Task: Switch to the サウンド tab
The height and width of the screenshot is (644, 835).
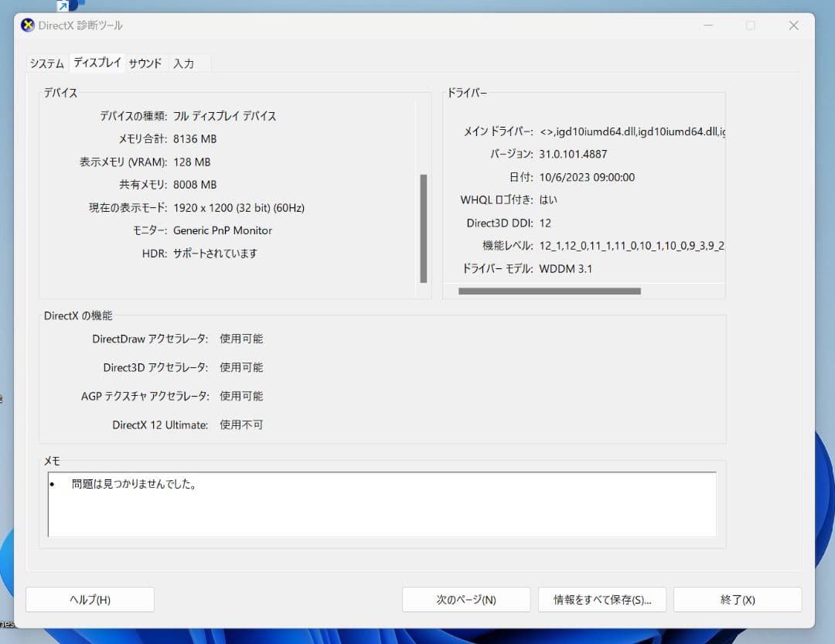Action: point(145,63)
